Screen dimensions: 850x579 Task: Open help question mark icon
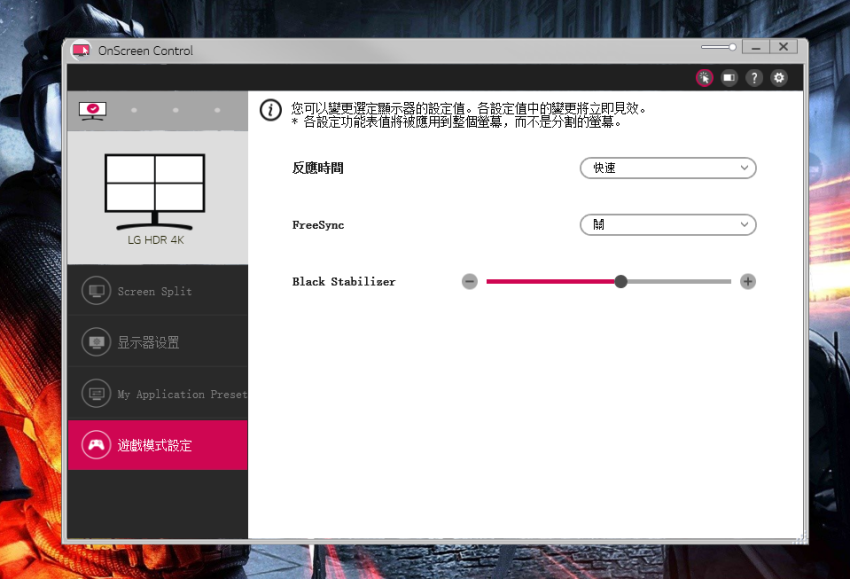coord(754,78)
